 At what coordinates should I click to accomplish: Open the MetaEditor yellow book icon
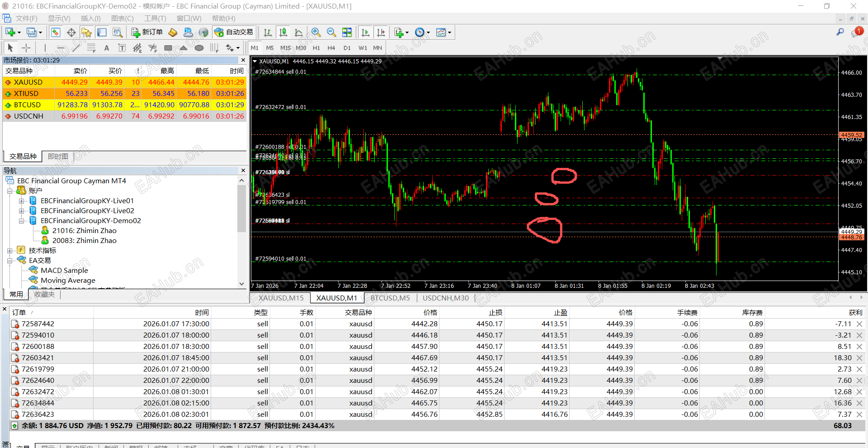(x=173, y=32)
